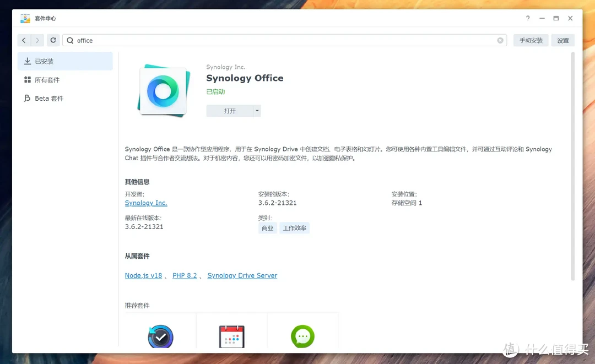595x364 pixels.
Task: Minimize the Package Center window
Action: 542,18
